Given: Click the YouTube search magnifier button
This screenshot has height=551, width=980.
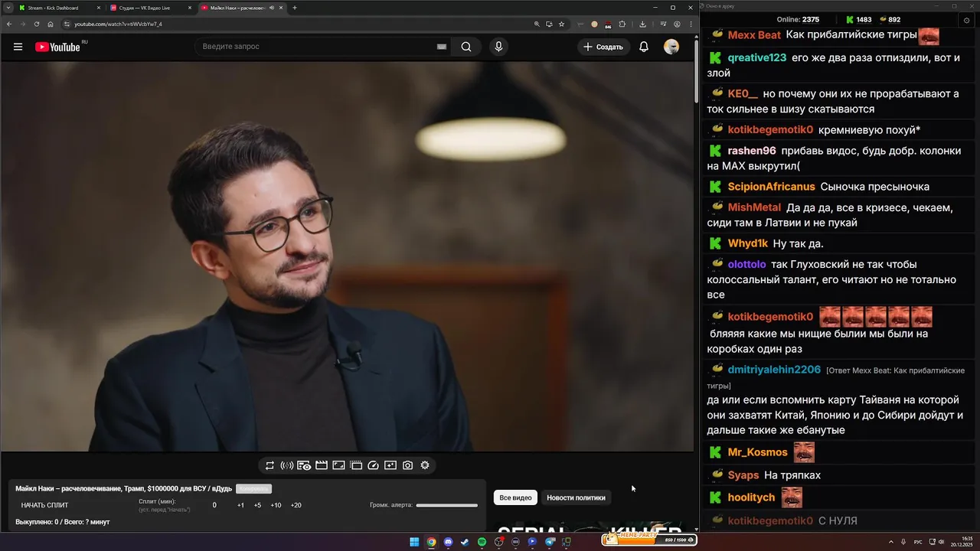Looking at the screenshot, I should pyautogui.click(x=466, y=47).
